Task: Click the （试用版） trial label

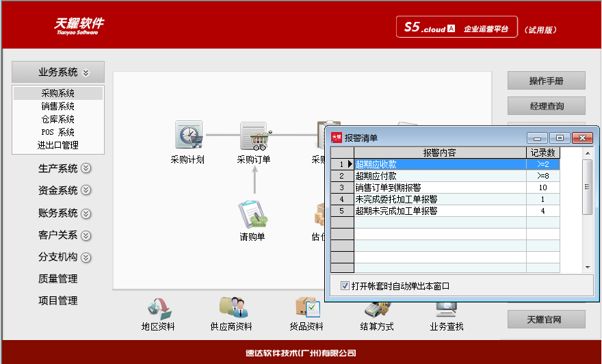Action: tap(540, 30)
